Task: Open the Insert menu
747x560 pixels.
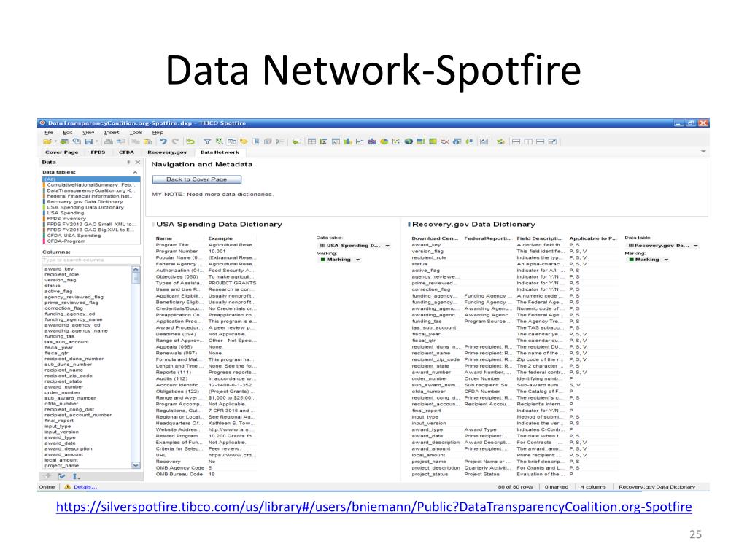Action: click(x=112, y=133)
